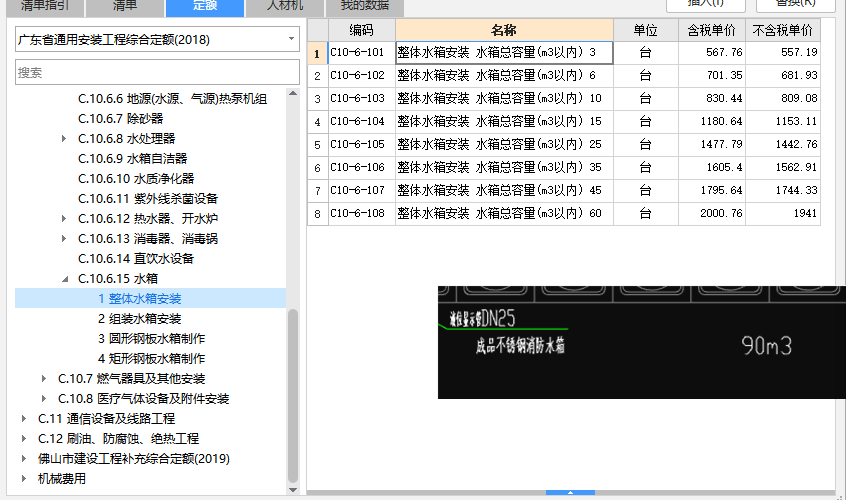
Task: Select the 定额 tab
Action: click(x=205, y=7)
